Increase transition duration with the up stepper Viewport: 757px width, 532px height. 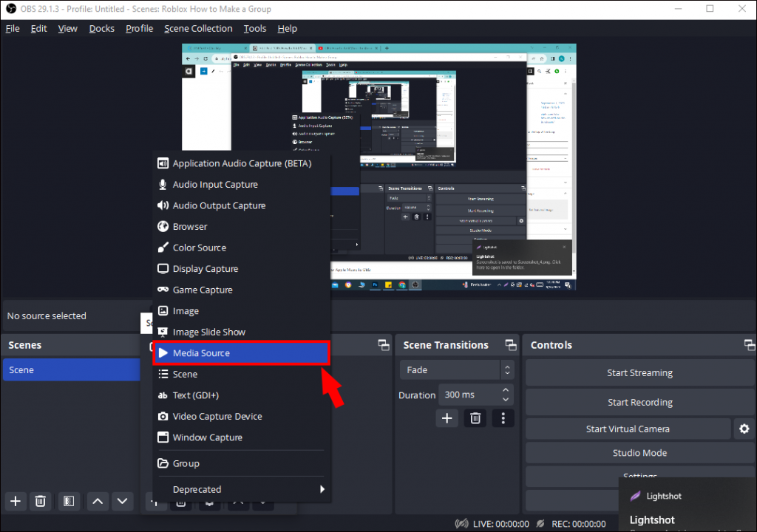[x=505, y=390]
